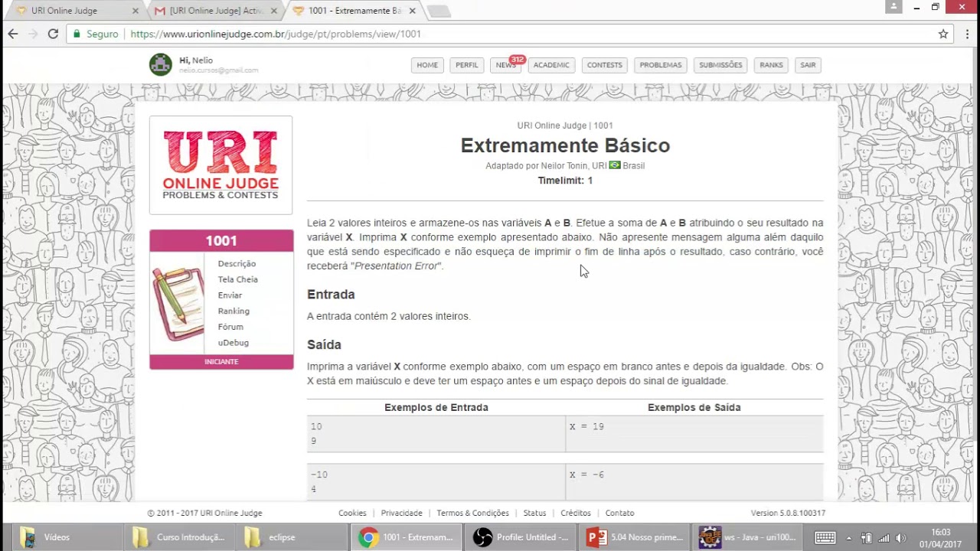Click the volume icon in system tray
The height and width of the screenshot is (551, 980).
click(x=900, y=538)
